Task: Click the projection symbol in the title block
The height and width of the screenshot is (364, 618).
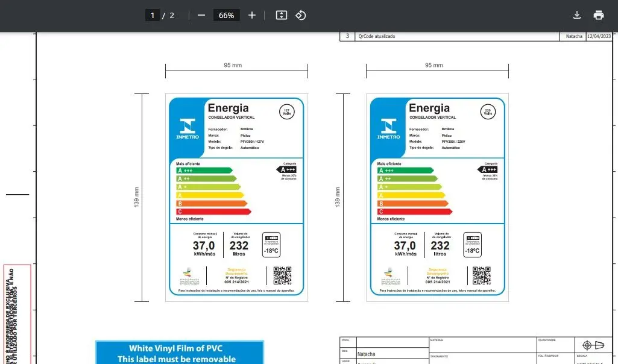Action: (593, 345)
